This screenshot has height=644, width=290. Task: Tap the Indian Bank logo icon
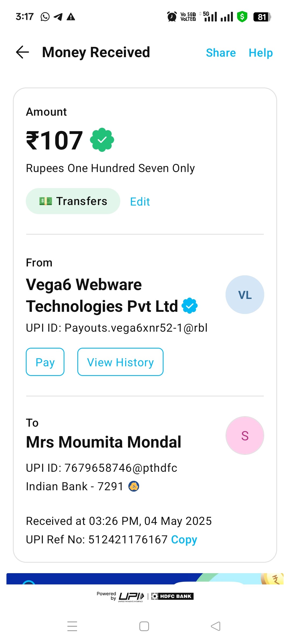134,486
